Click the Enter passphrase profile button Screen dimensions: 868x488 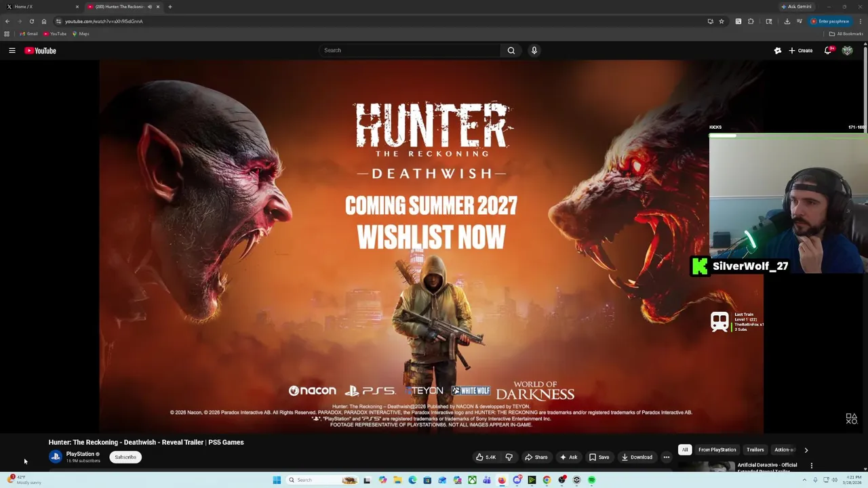pos(830,21)
